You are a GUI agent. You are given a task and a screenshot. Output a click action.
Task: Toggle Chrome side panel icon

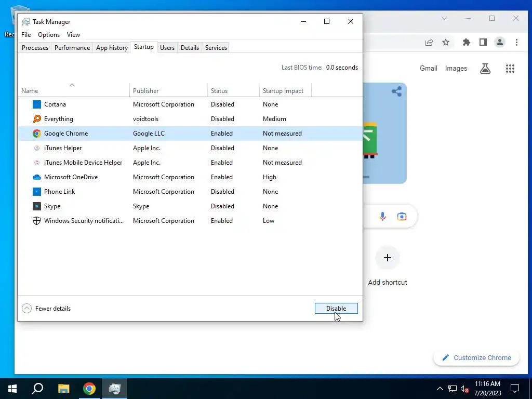[483, 42]
